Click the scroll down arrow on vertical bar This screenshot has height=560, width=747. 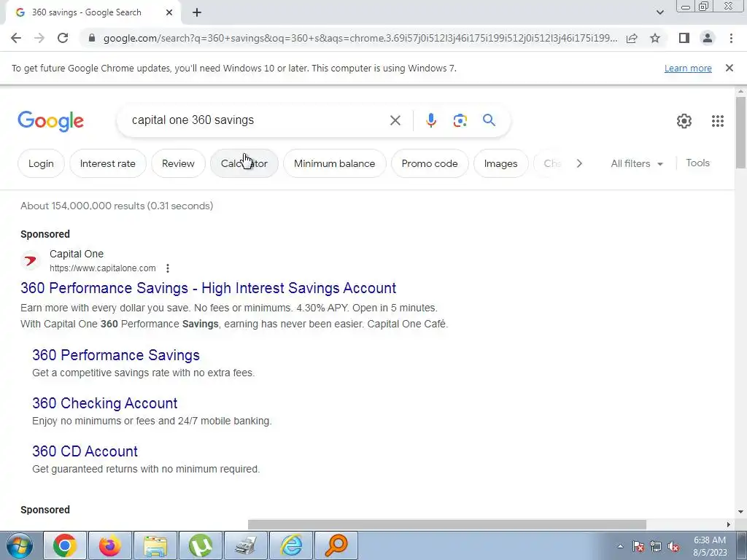pos(740,512)
